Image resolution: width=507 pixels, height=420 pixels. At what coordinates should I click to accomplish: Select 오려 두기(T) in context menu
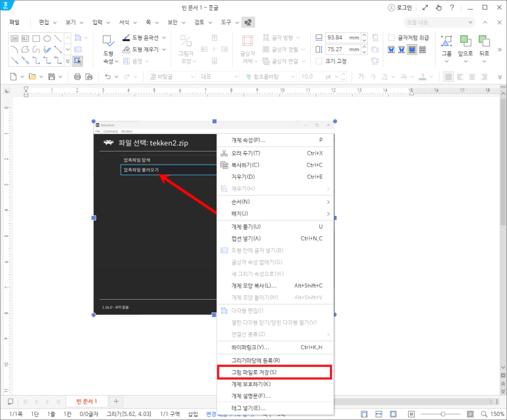click(x=275, y=153)
